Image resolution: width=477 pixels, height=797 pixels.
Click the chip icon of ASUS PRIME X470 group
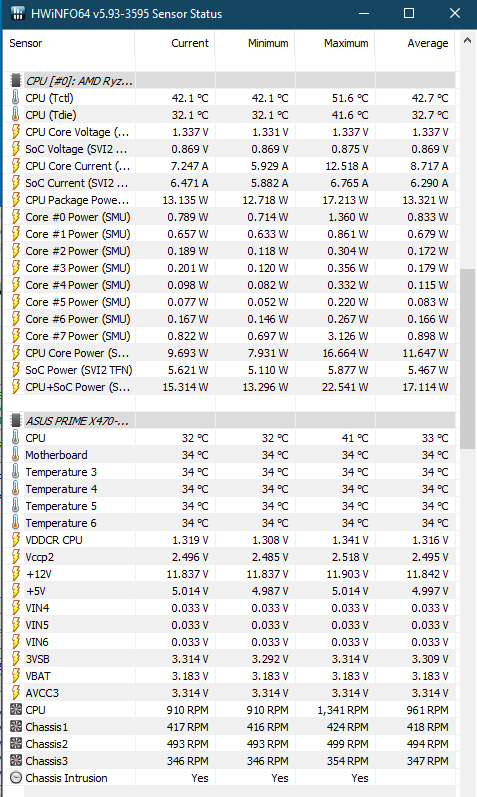tap(16, 420)
